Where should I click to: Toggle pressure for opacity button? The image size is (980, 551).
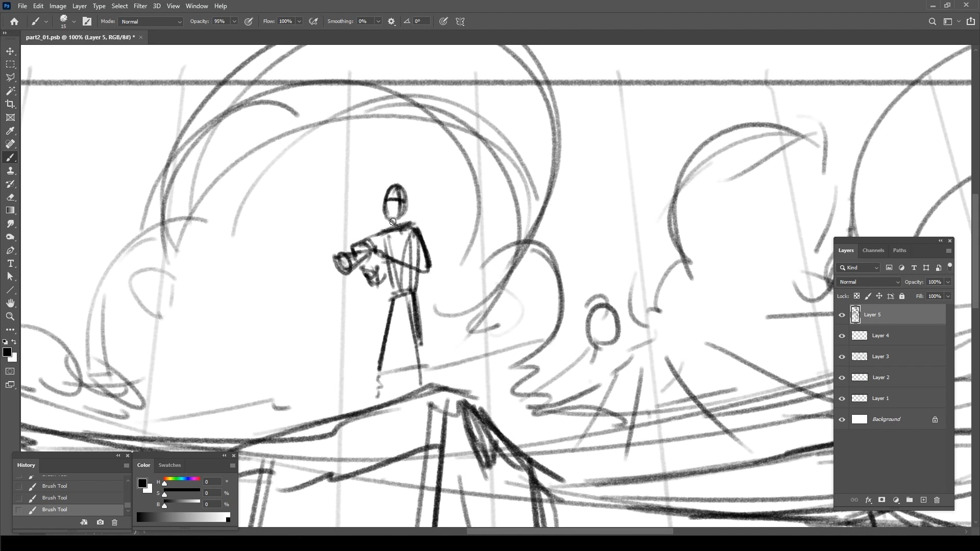(x=249, y=21)
